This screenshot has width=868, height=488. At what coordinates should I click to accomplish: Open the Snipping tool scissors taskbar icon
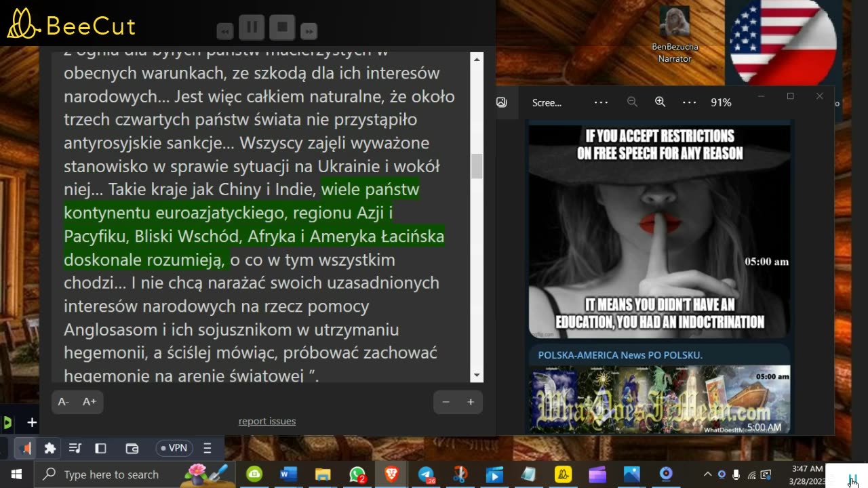click(x=460, y=474)
